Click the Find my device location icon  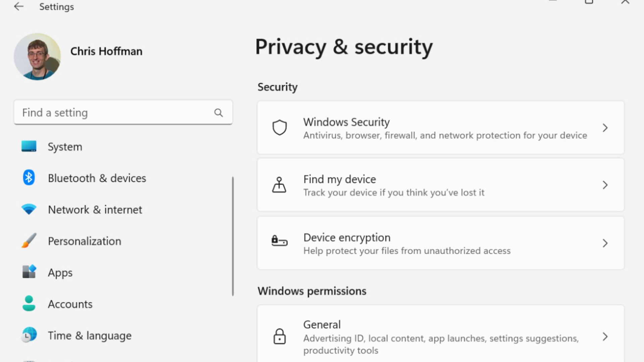280,185
